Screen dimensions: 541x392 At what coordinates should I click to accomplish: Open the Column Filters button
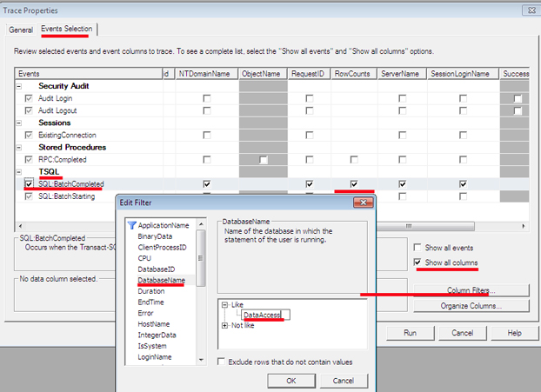point(471,290)
